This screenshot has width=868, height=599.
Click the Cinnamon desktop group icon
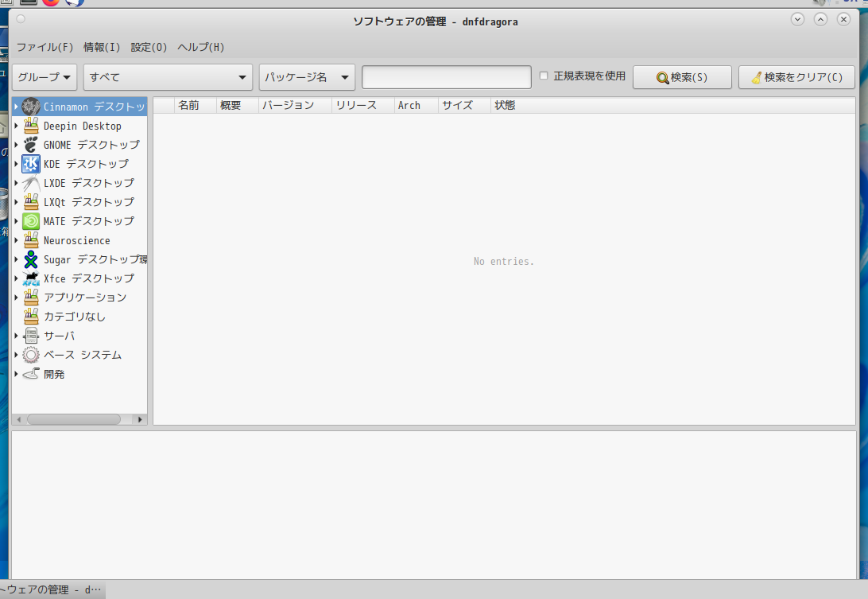31,107
